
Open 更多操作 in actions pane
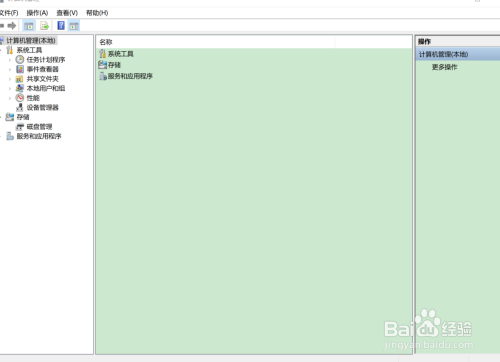(444, 67)
